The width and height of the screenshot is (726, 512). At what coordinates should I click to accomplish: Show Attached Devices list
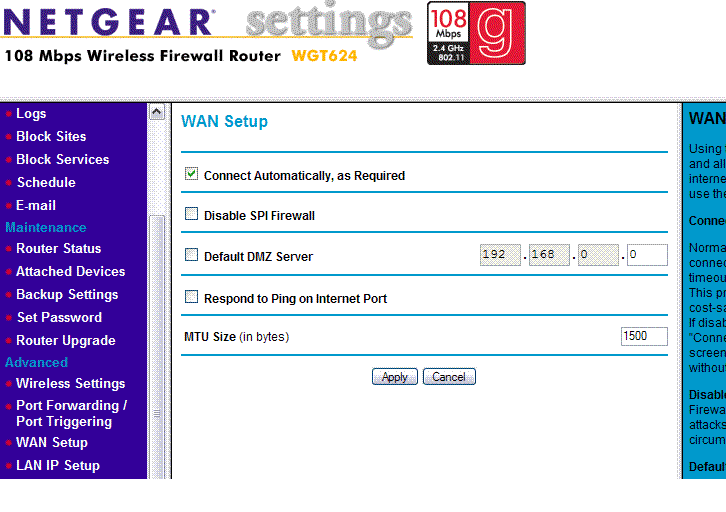(x=70, y=272)
